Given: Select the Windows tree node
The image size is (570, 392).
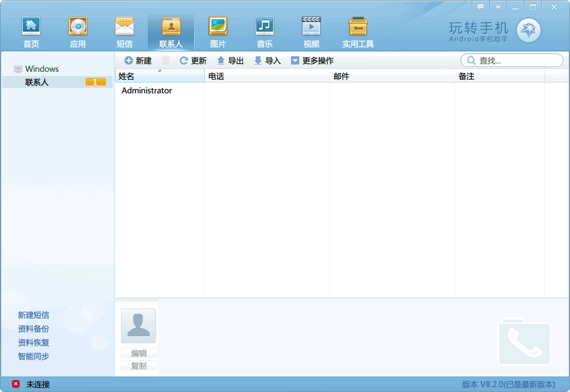Looking at the screenshot, I should [42, 69].
